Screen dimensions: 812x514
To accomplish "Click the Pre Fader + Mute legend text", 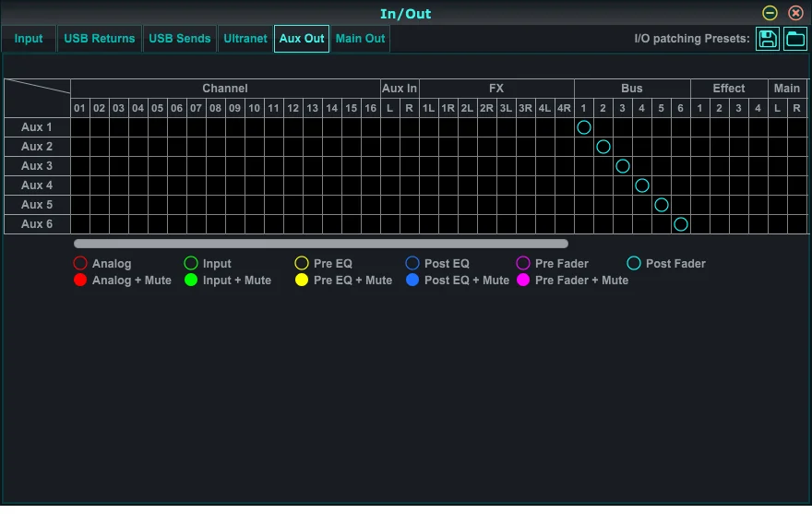I will point(581,281).
